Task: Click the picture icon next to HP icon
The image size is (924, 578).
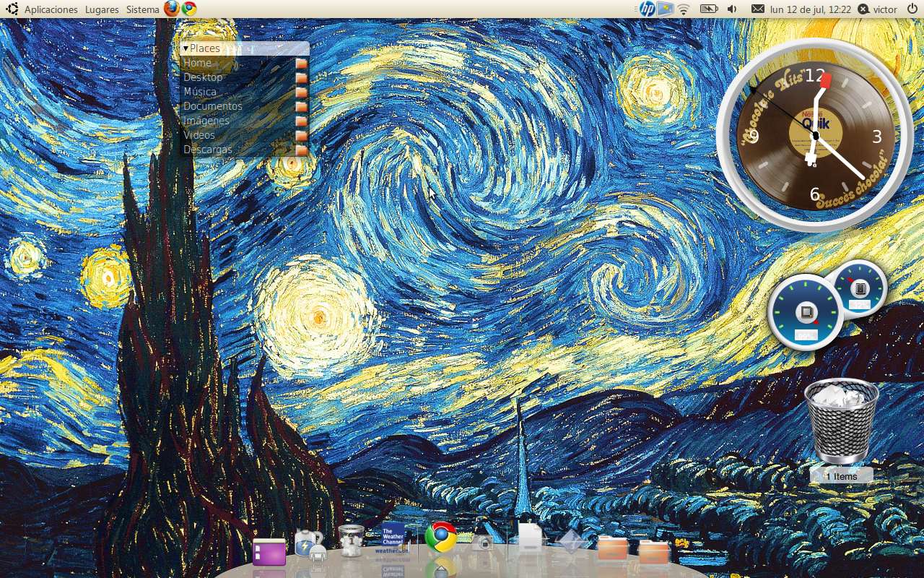Action: click(x=665, y=9)
